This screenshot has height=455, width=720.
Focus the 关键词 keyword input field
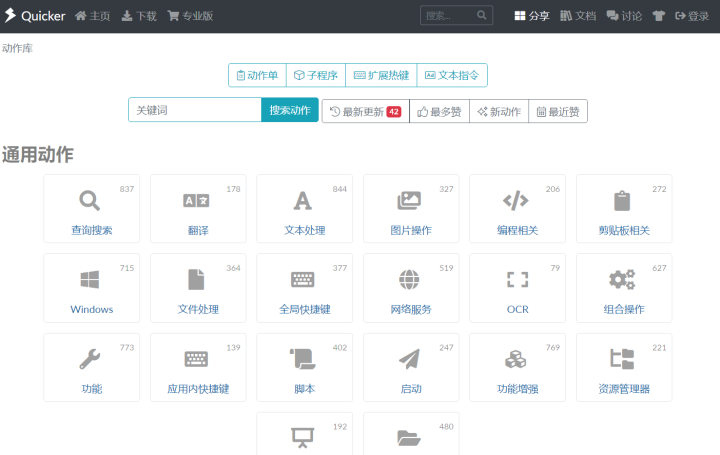[x=195, y=110]
